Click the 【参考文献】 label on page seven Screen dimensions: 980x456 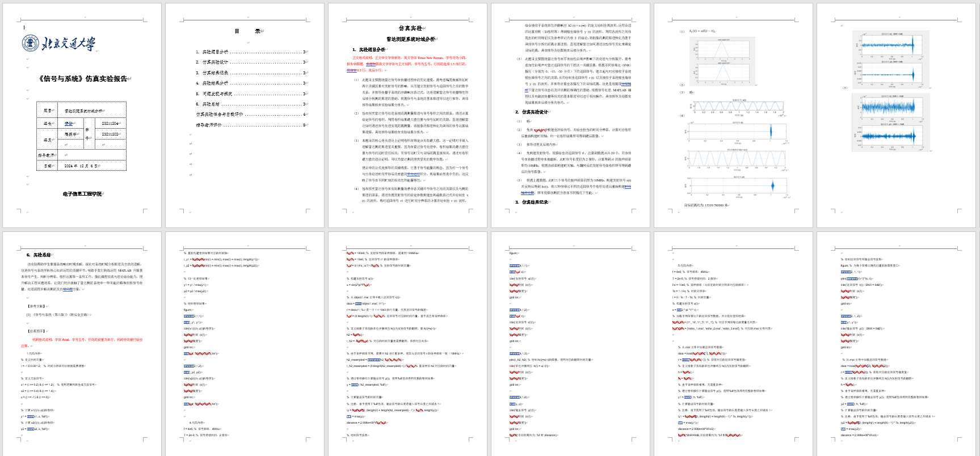pos(37,306)
